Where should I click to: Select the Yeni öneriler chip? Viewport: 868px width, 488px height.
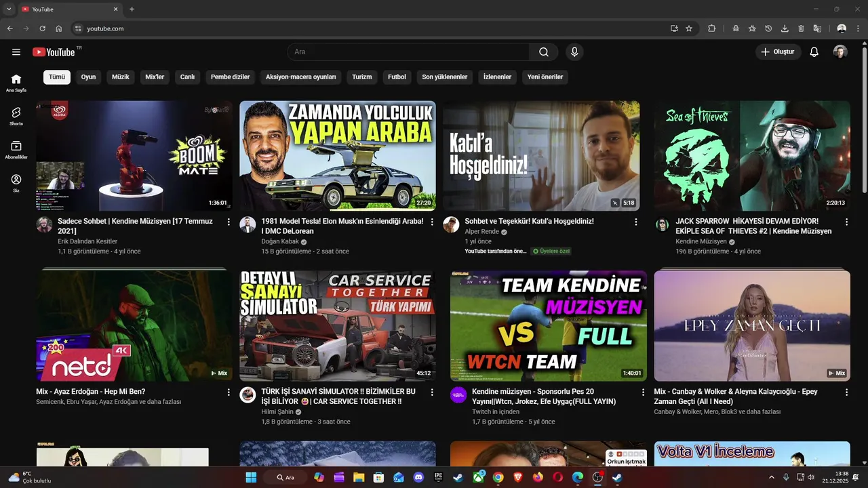point(545,77)
